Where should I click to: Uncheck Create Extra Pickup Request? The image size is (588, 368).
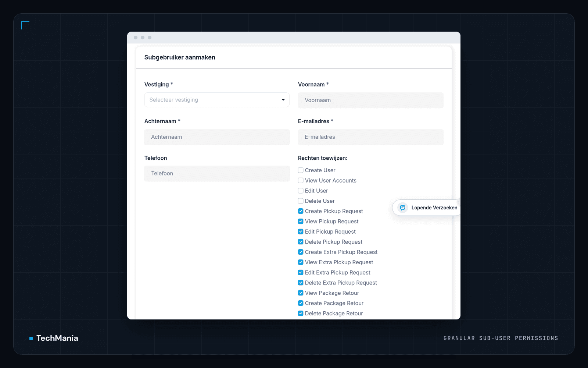pyautogui.click(x=301, y=252)
